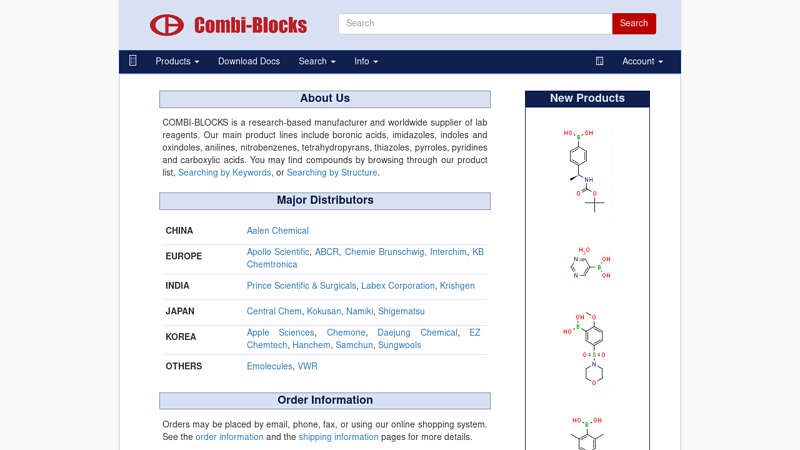Open Emolecules link under Others
The width and height of the screenshot is (800, 450).
269,366
